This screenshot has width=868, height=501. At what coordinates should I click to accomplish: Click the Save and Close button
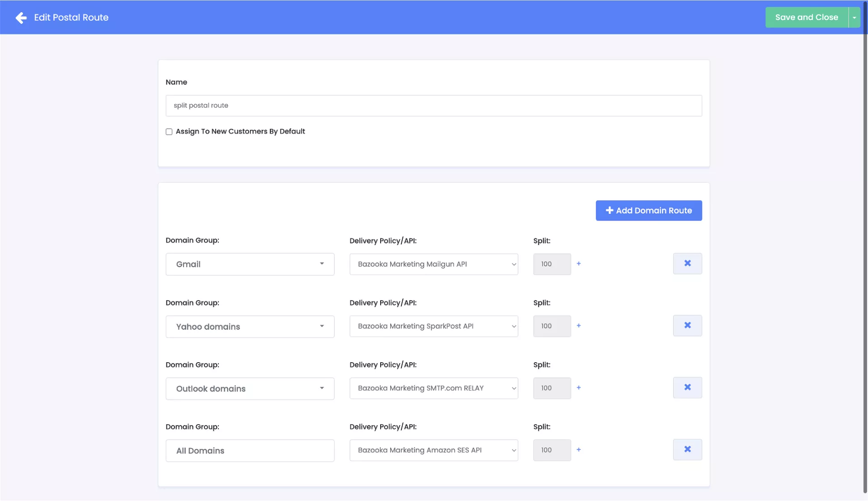[x=806, y=18]
